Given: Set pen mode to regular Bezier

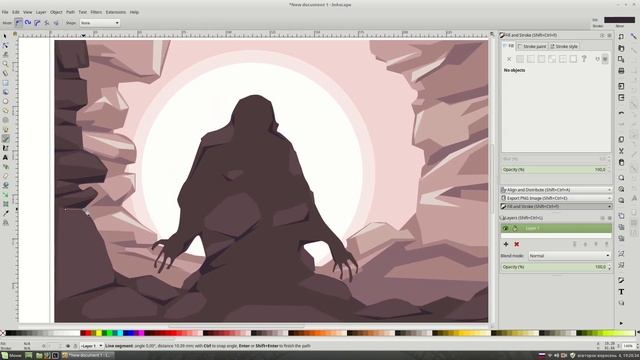Looking at the screenshot, I should pyautogui.click(x=18, y=23).
